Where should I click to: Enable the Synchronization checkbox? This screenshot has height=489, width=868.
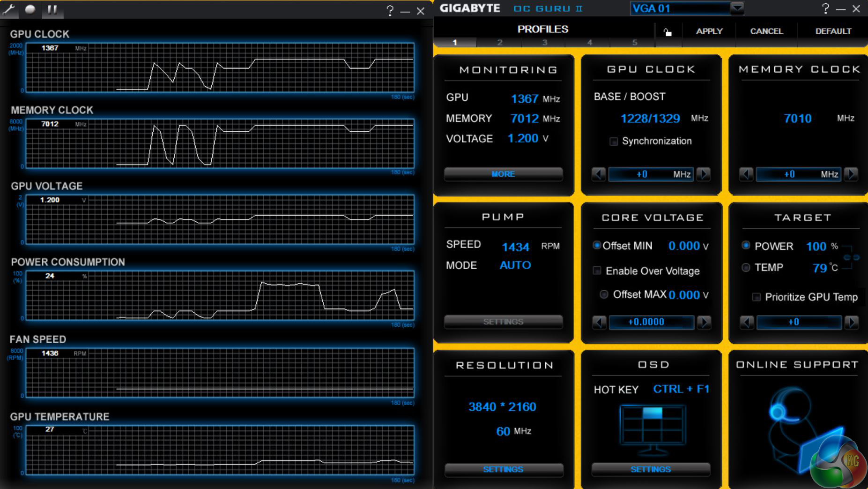[x=614, y=141]
